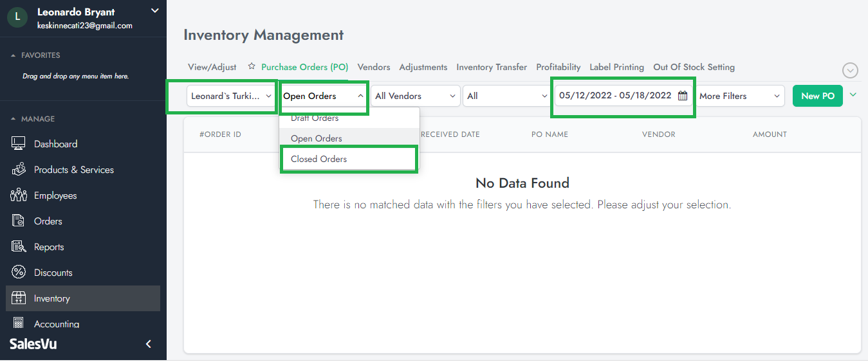This screenshot has width=868, height=362.
Task: Click the Reports icon in sidebar
Action: tap(19, 247)
